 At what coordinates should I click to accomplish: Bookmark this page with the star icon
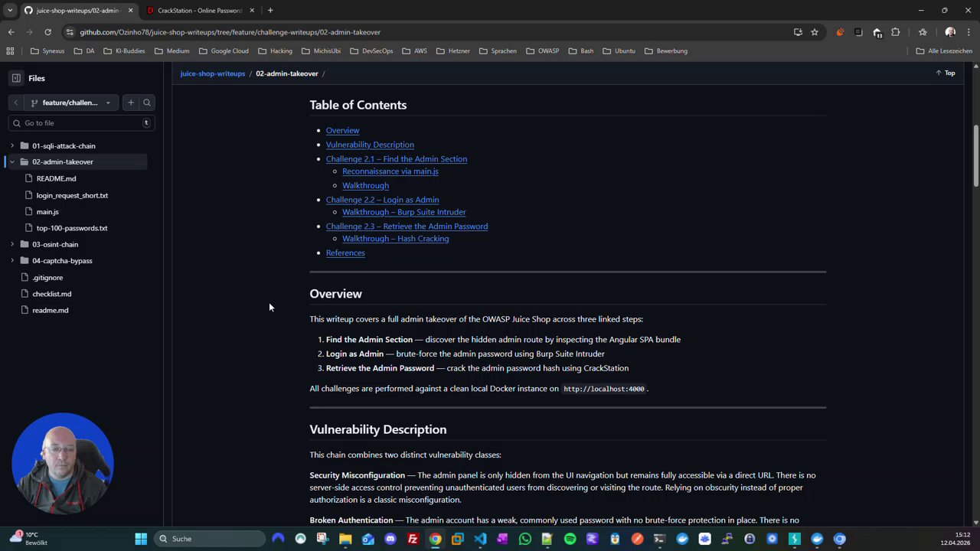click(x=815, y=32)
